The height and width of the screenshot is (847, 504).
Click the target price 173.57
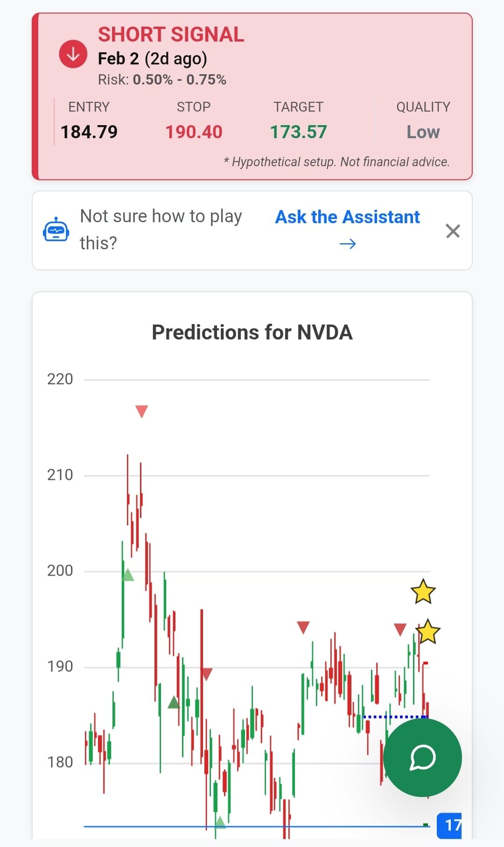299,132
